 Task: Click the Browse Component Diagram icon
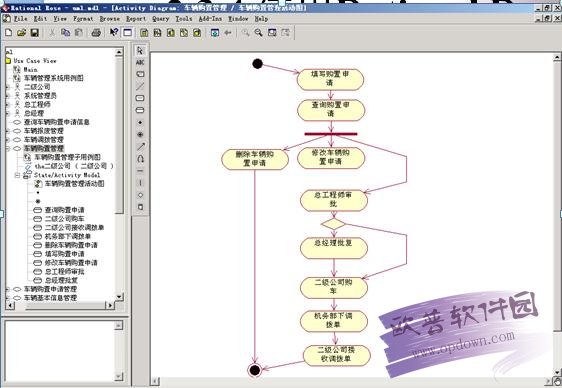(x=171, y=33)
